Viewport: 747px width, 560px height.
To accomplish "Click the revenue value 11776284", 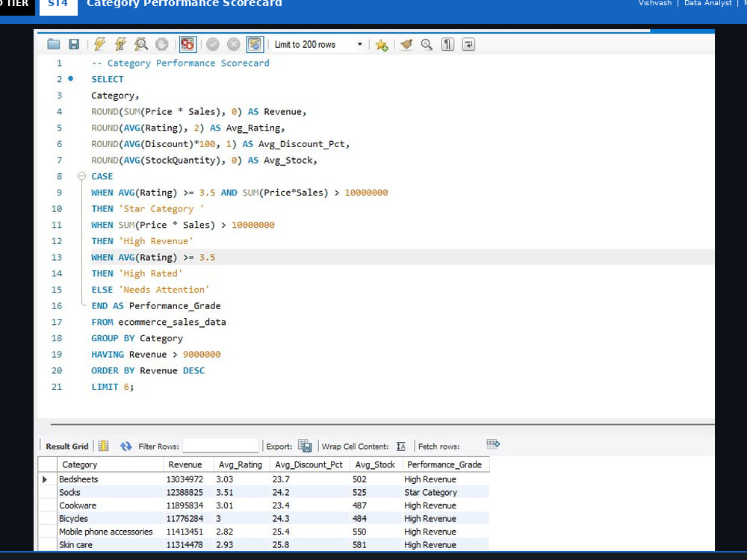I will point(185,519).
